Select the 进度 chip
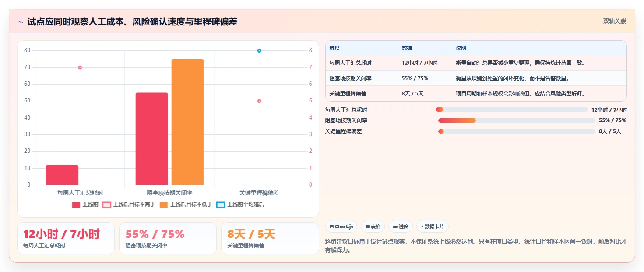Image resolution: width=644 pixels, height=272 pixels. (x=400, y=226)
